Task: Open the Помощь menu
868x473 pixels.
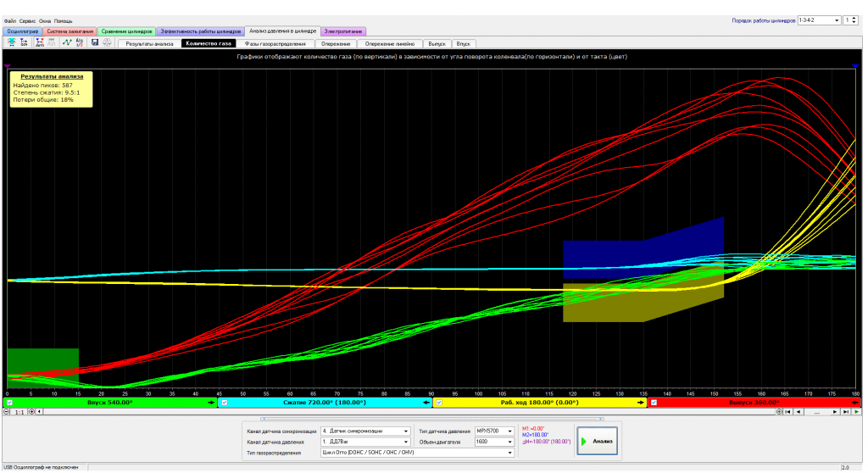Action: pos(63,21)
